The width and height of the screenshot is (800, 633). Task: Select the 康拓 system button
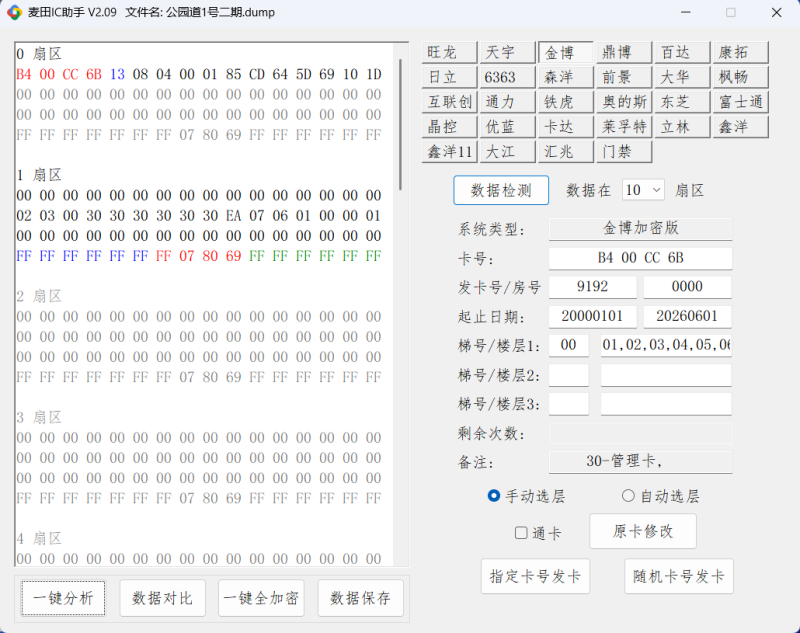click(740, 53)
